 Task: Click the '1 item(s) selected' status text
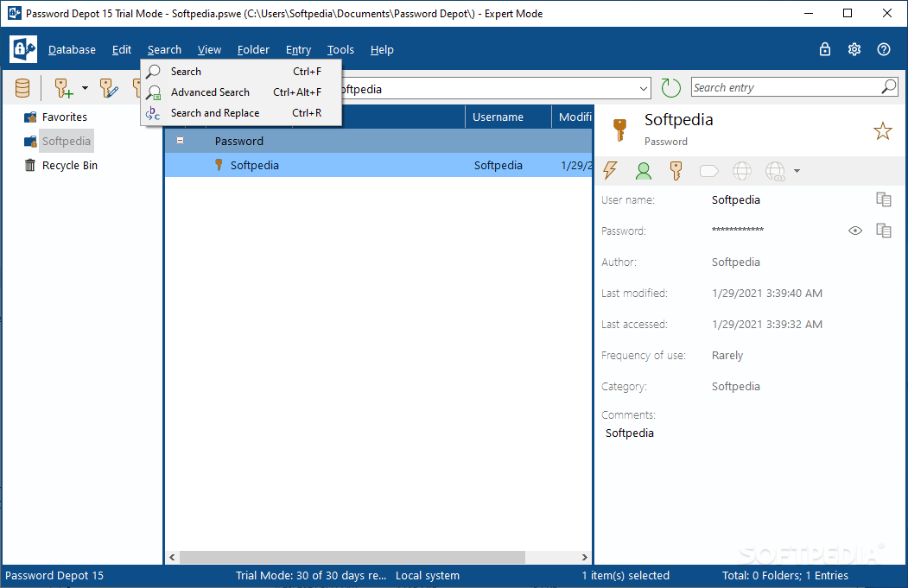pyautogui.click(x=625, y=576)
